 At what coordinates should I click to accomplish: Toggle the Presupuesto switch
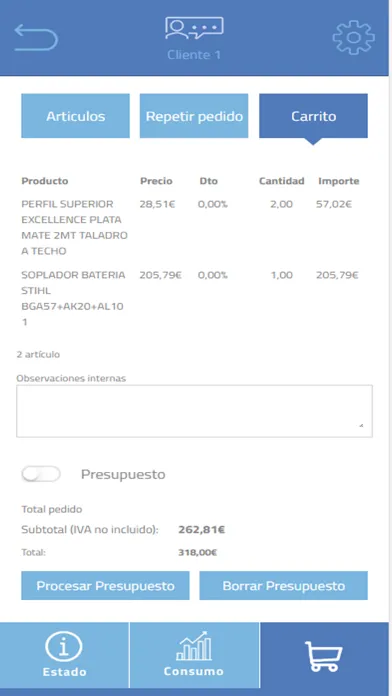(41, 474)
